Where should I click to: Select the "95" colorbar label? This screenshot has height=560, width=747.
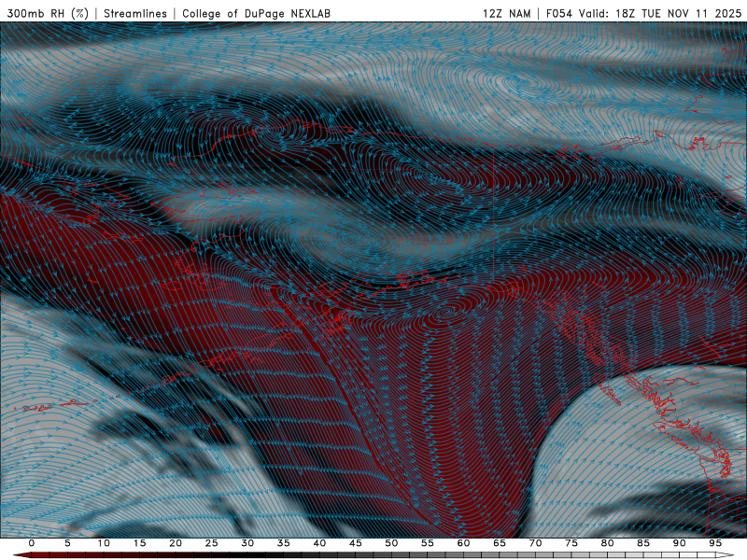click(715, 543)
